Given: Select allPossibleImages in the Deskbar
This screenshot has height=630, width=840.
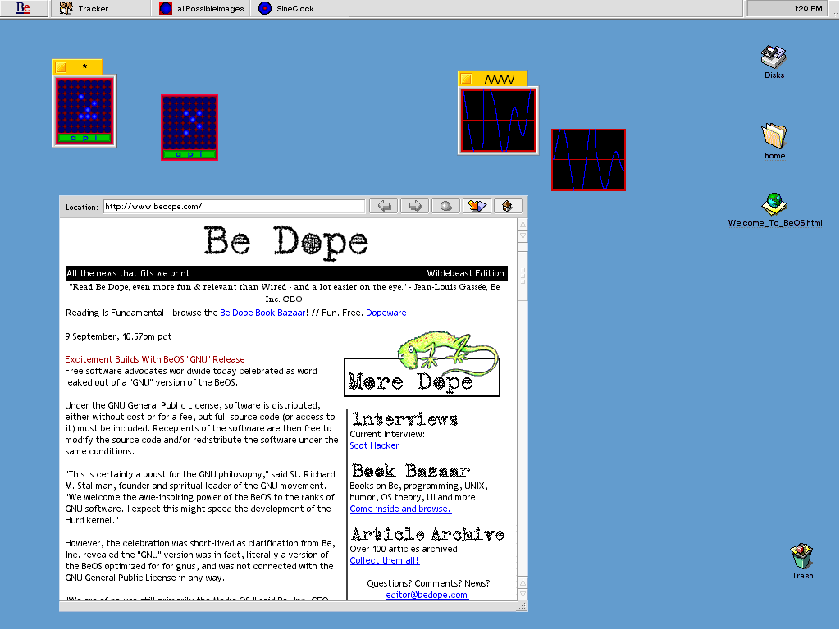Looking at the screenshot, I should 209,9.
